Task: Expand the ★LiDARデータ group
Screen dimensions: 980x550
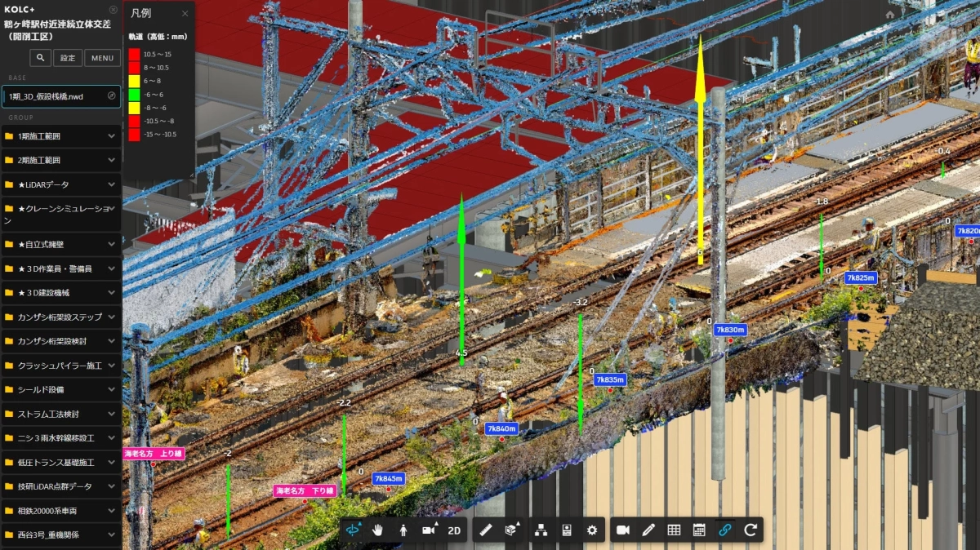Action: [x=111, y=185]
